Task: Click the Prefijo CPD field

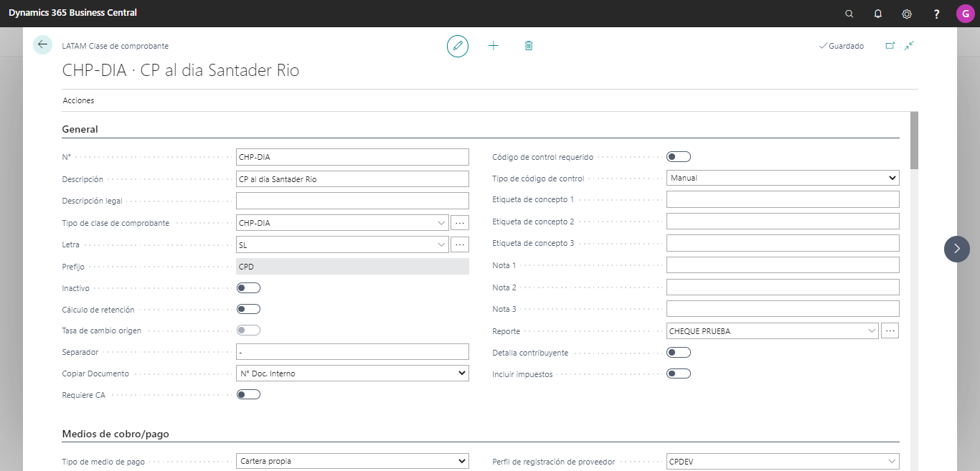Action: tap(352, 267)
